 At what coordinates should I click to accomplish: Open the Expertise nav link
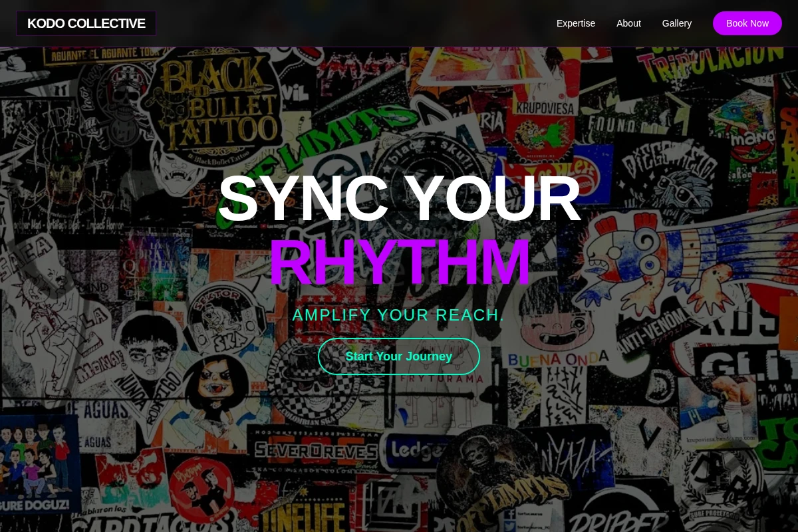(576, 23)
